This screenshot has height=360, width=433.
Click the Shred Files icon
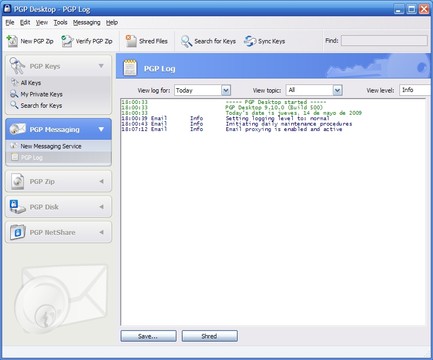(131, 41)
